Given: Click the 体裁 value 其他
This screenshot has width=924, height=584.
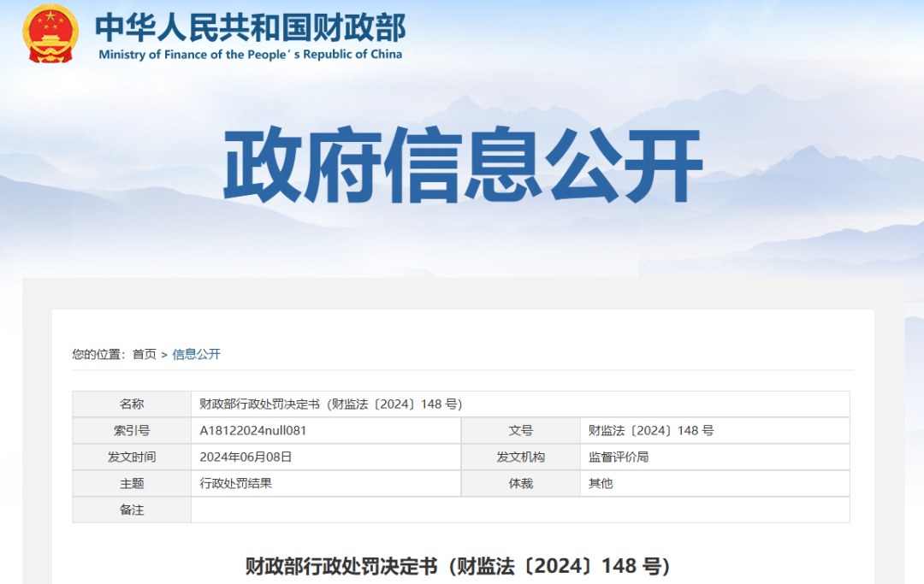Looking at the screenshot, I should pyautogui.click(x=600, y=484).
